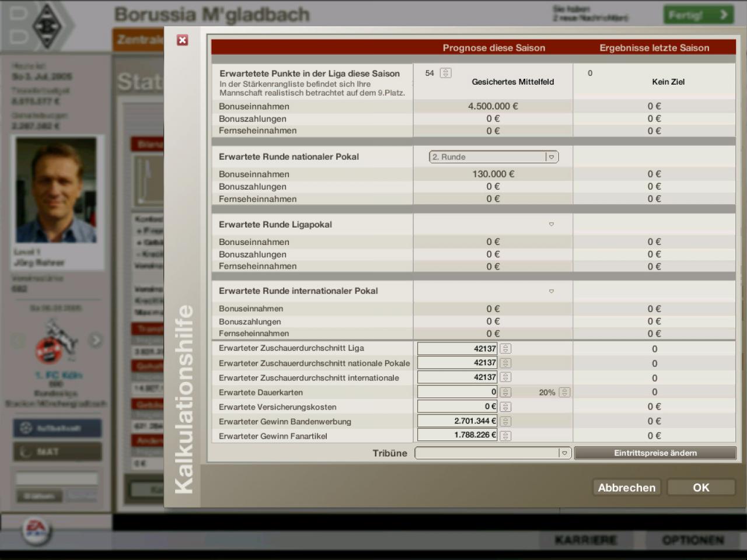Click the Borussia M'gladbach club crest

pyautogui.click(x=46, y=26)
